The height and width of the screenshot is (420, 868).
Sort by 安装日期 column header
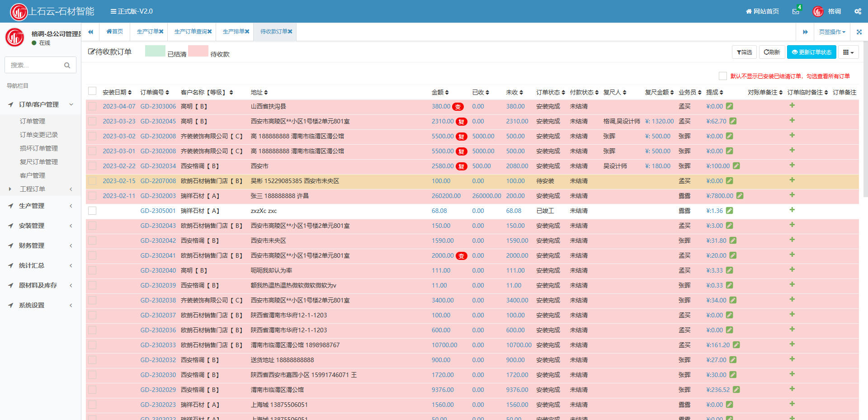117,92
